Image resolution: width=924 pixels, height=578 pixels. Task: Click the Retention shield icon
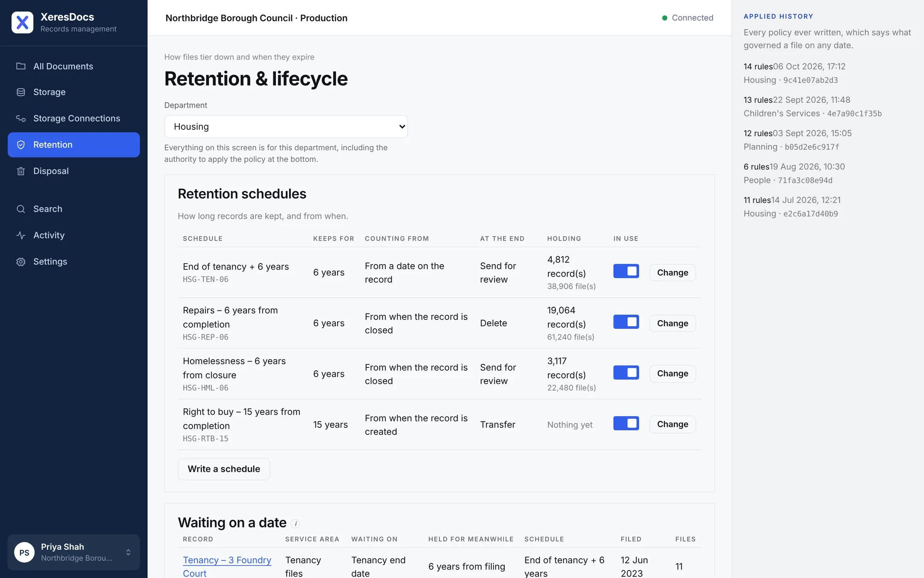point(21,145)
